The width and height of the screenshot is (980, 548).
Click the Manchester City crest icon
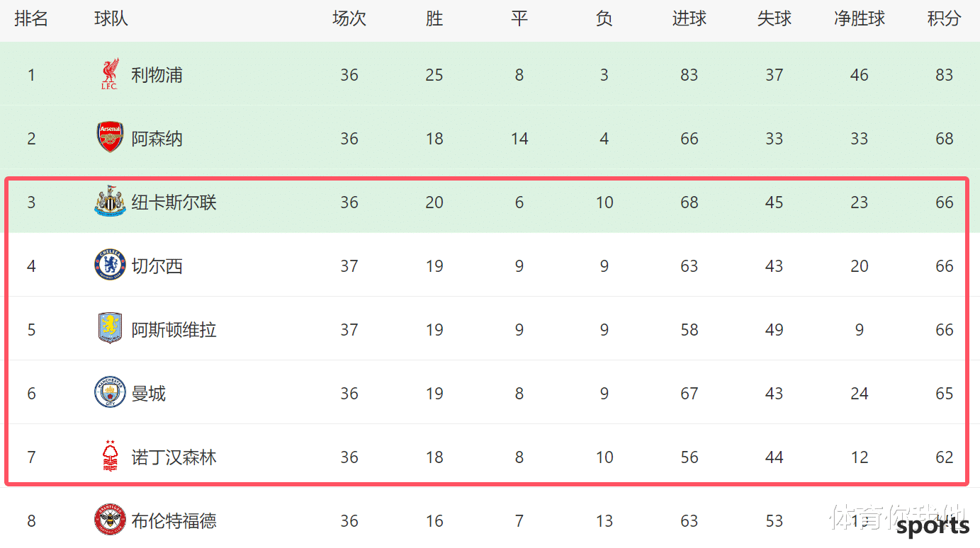tap(110, 393)
